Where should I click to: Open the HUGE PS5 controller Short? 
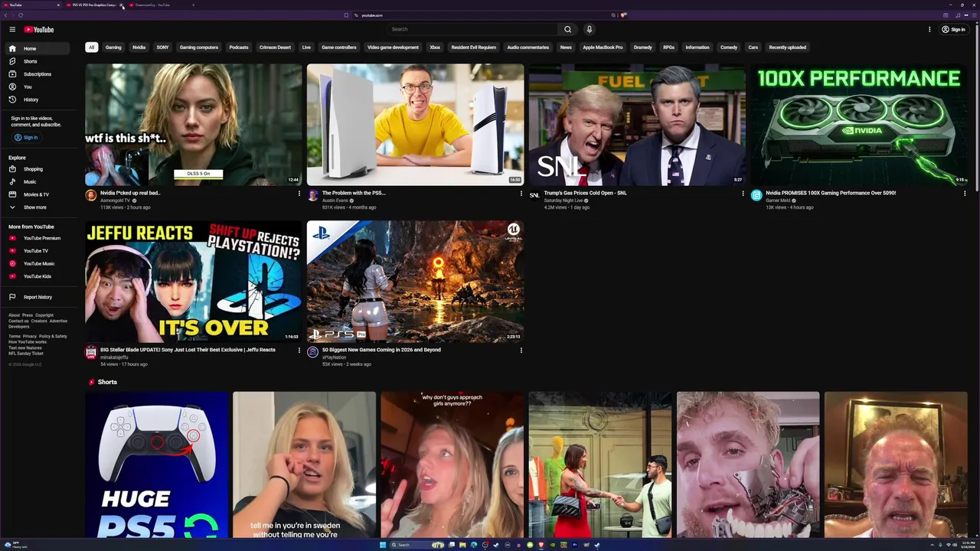[x=157, y=465]
